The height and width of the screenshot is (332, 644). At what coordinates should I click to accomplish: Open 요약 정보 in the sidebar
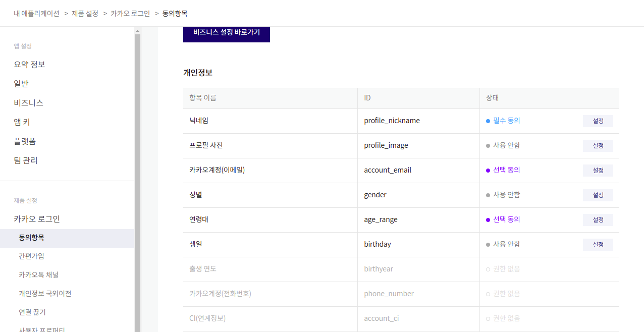(29, 65)
